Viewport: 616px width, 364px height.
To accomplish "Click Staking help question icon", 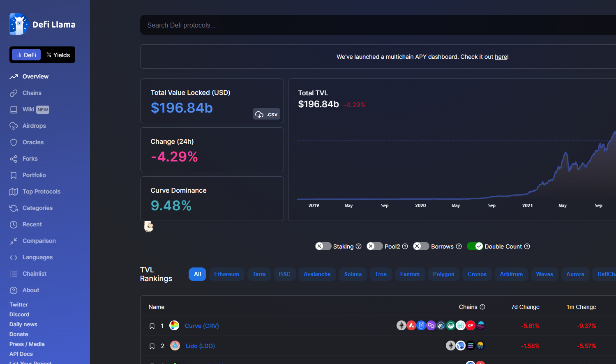I will 358,247.
